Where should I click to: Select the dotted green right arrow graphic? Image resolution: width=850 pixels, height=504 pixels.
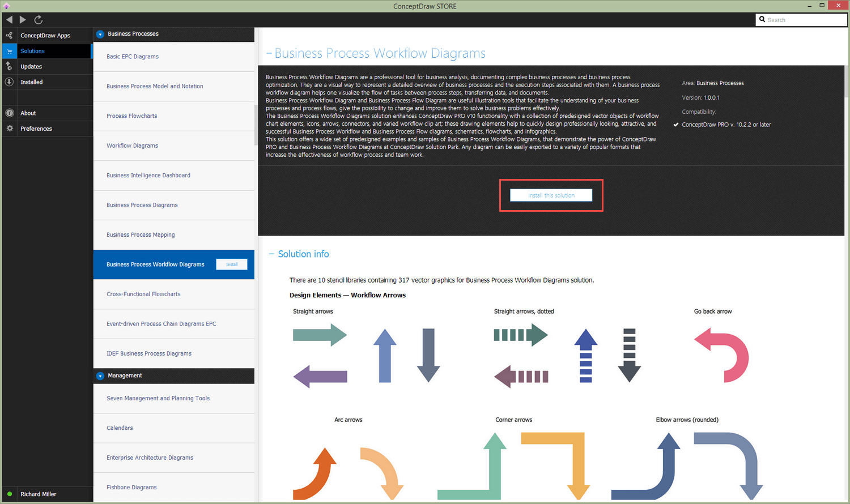521,335
